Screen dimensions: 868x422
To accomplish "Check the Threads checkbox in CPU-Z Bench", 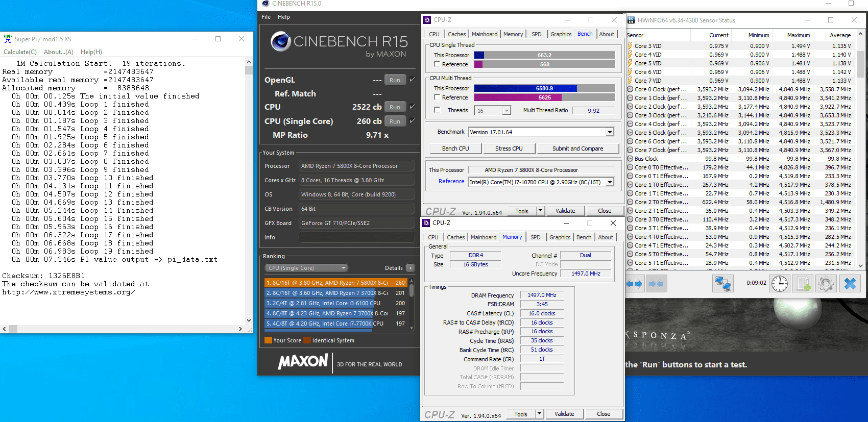I will click(437, 110).
